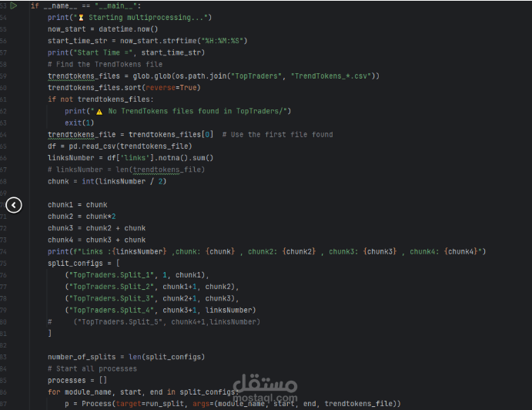Click the yellow warning emoji in code
Viewport: 532px width, 410px height.
pos(99,111)
